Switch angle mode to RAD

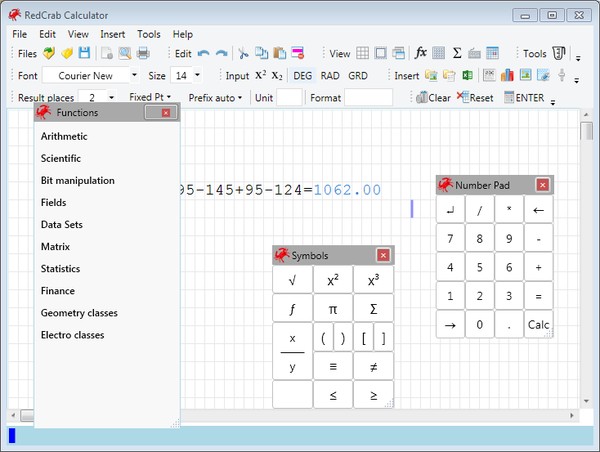330,75
